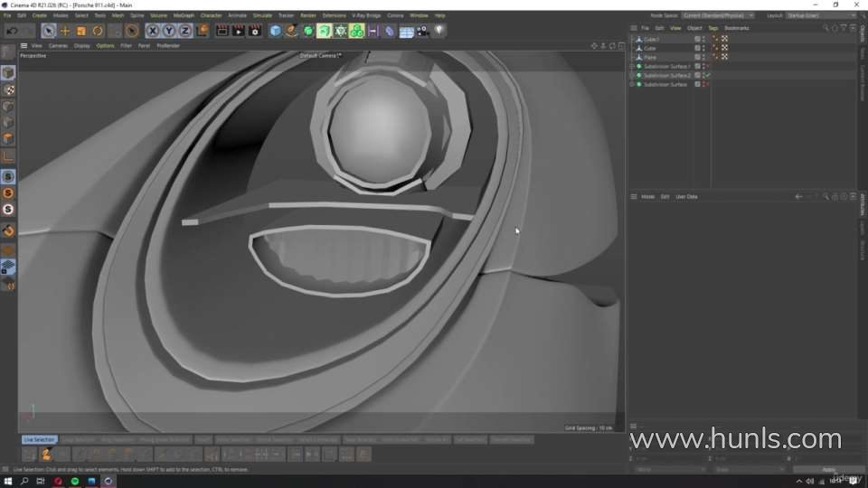
Task: Open the Tags menu in Object Manager
Action: (712, 28)
